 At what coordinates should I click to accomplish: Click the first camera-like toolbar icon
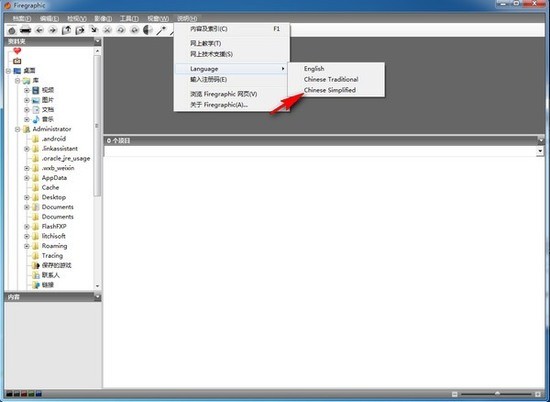12,31
